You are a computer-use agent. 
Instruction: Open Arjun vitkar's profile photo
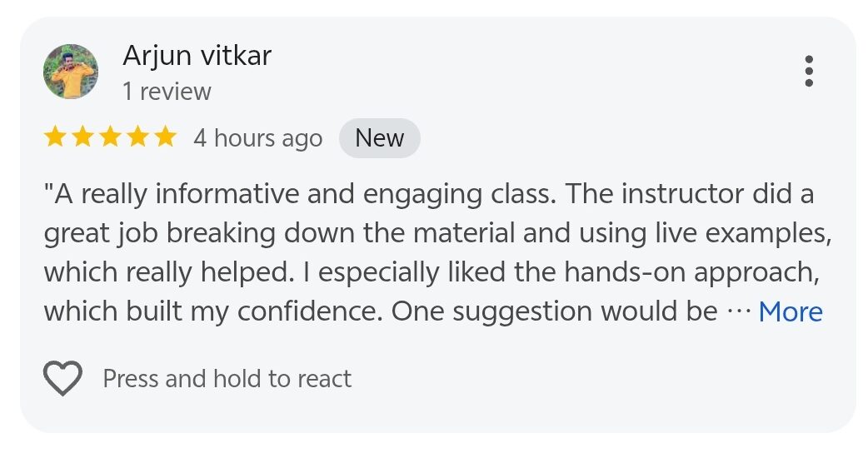click(71, 72)
